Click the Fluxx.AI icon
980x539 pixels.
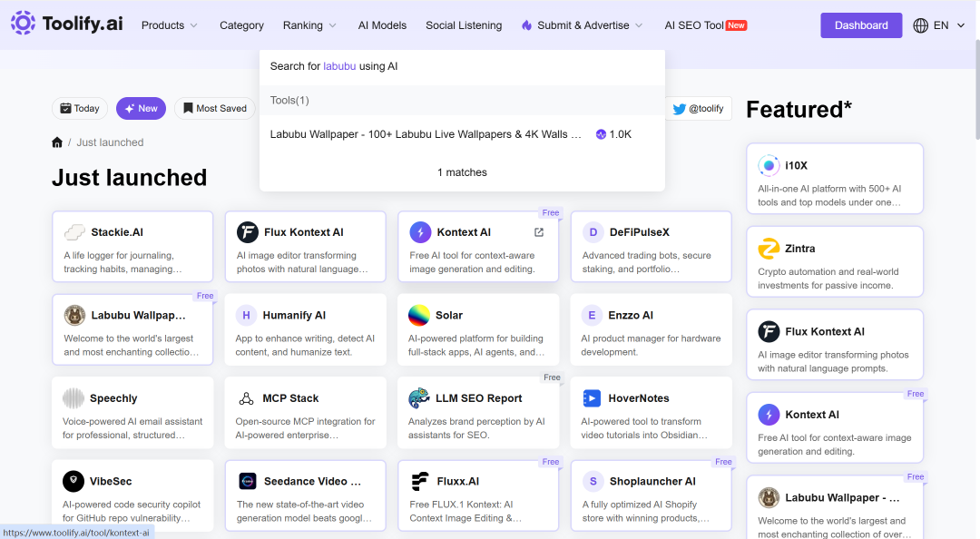pyautogui.click(x=420, y=481)
